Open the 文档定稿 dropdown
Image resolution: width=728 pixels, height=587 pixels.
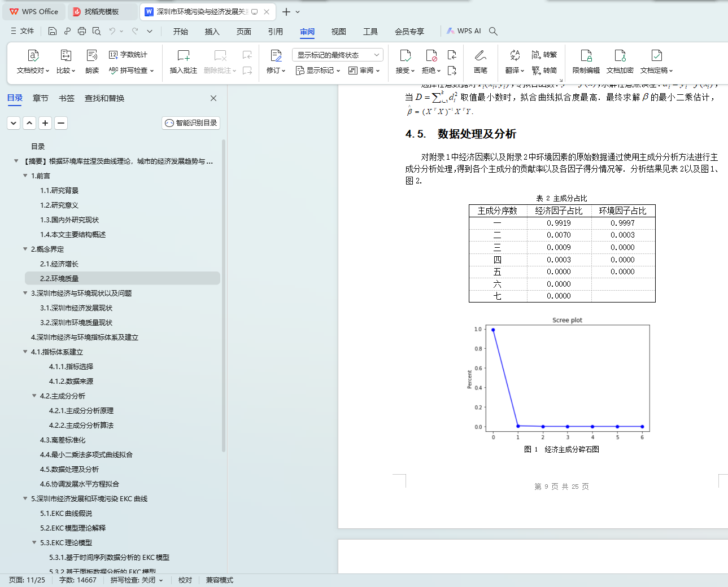click(x=657, y=71)
